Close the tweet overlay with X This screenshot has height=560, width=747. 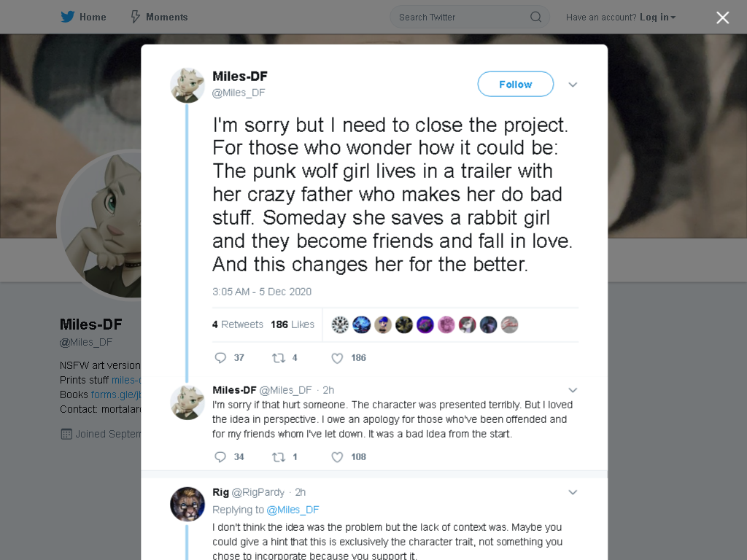[x=723, y=17]
